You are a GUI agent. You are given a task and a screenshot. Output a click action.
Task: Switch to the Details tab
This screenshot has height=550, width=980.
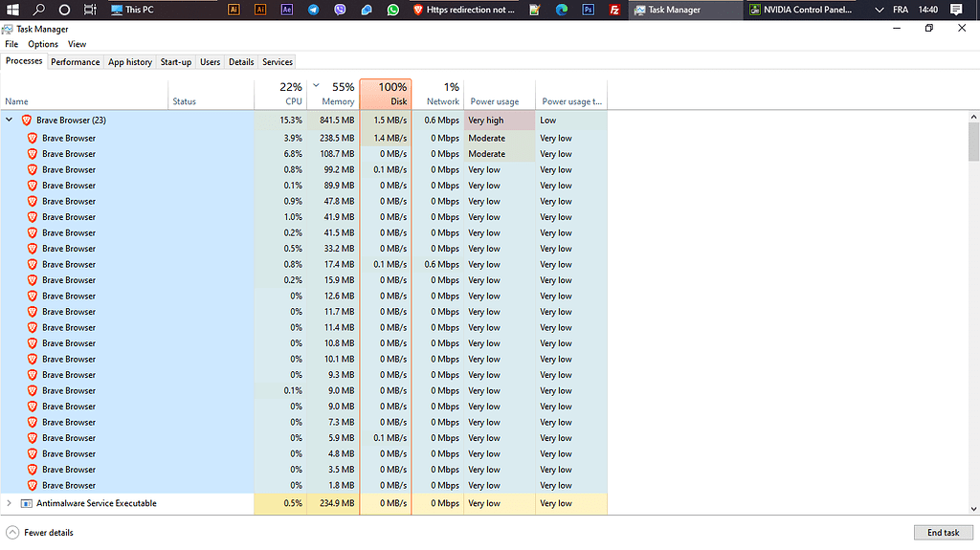241,62
